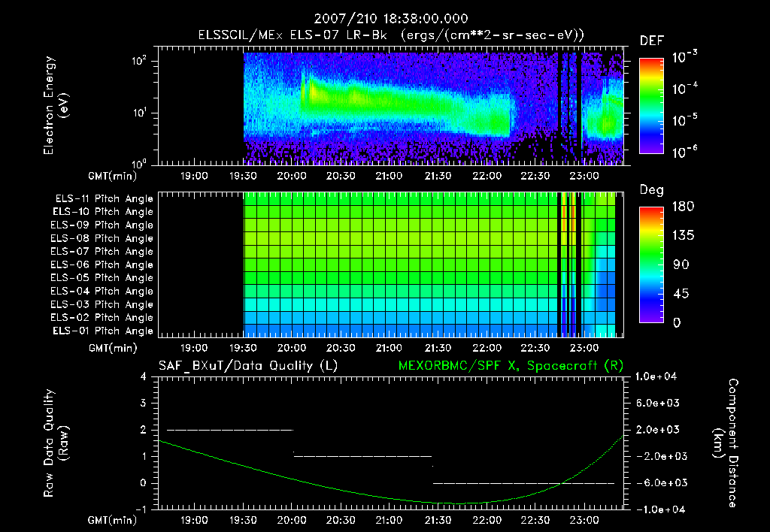
Task: Click the ELS-06 Pitch Angle row label
Action: pyautogui.click(x=102, y=265)
